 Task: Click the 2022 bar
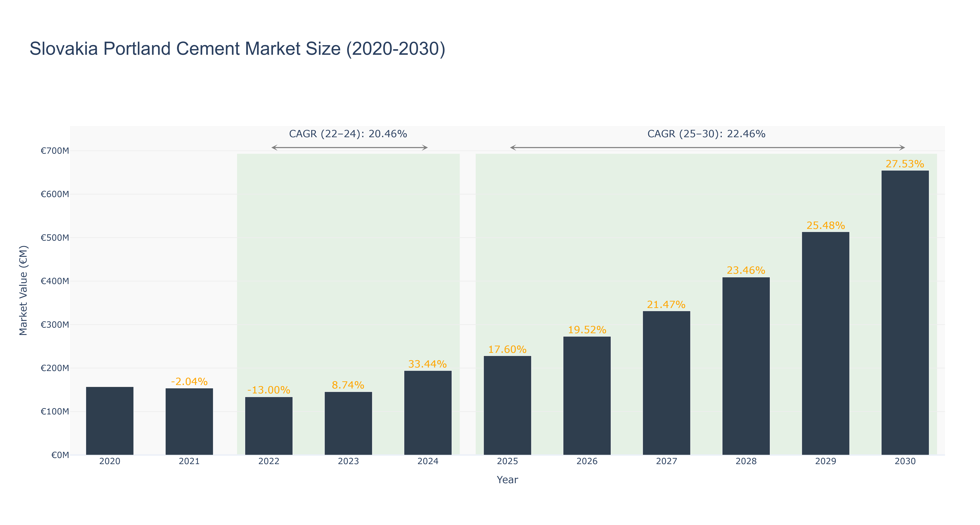[269, 426]
